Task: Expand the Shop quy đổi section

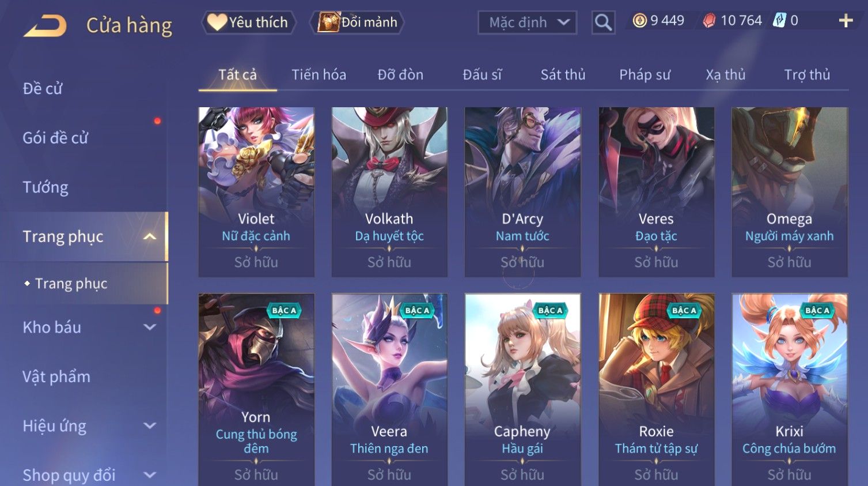Action: click(150, 475)
